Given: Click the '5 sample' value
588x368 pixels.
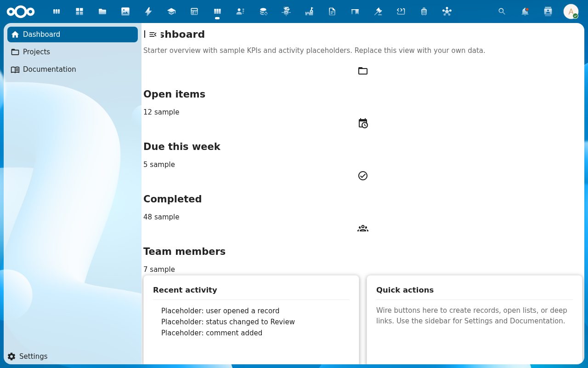Looking at the screenshot, I should pos(159,165).
